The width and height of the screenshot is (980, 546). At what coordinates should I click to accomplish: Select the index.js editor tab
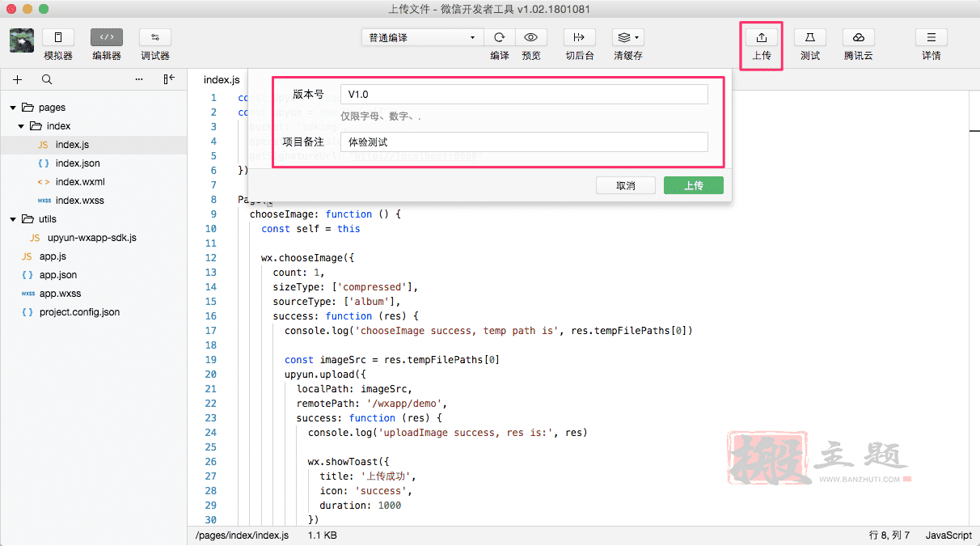coord(222,79)
